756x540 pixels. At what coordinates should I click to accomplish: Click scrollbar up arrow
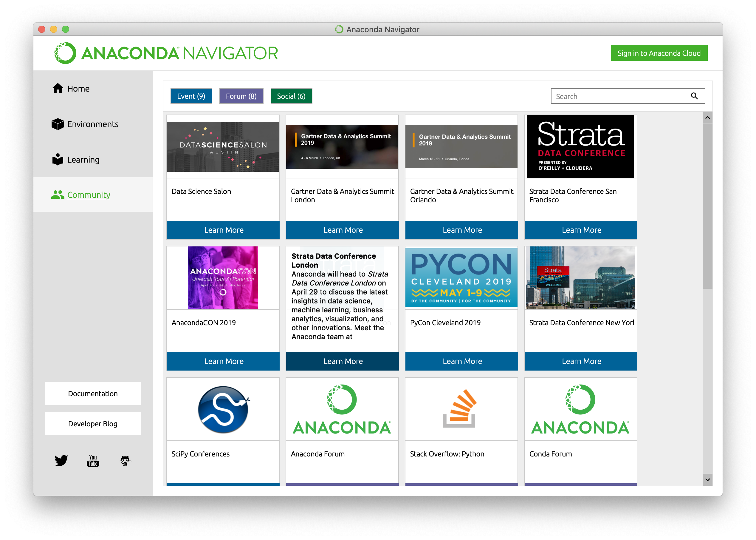(x=707, y=118)
